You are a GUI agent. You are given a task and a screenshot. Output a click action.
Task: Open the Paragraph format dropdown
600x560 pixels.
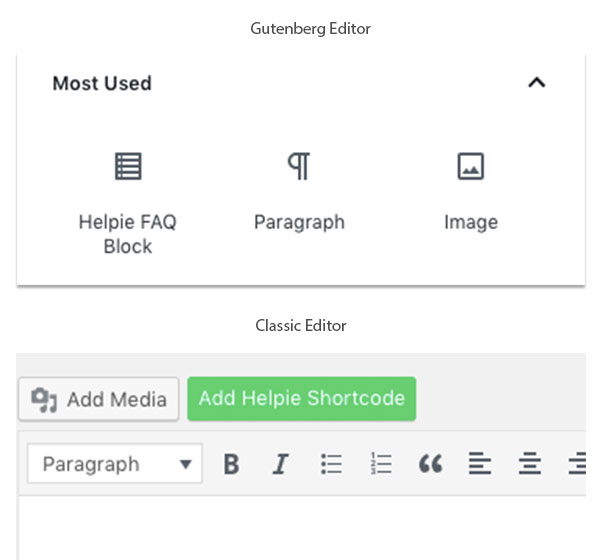tap(115, 464)
